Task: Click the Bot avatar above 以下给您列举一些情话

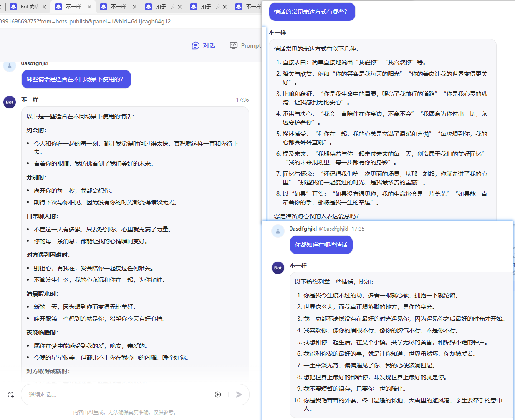Action: pos(278,268)
